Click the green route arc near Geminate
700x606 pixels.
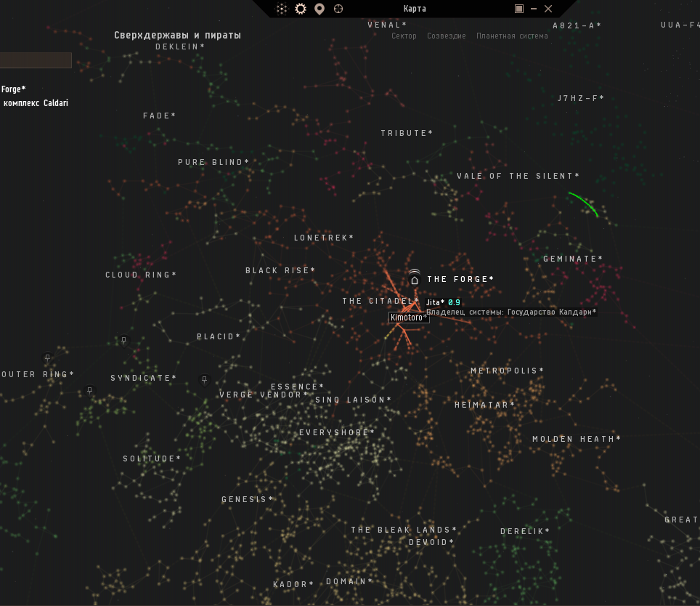point(584,203)
